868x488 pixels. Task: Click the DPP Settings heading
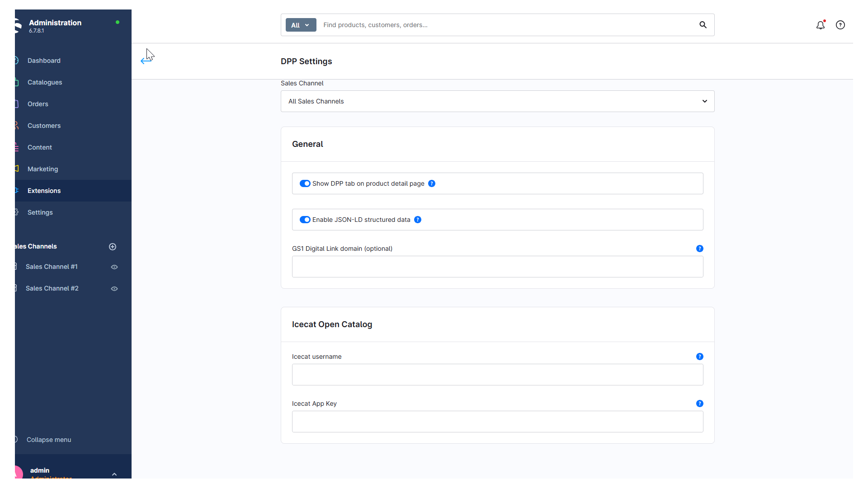click(x=306, y=61)
